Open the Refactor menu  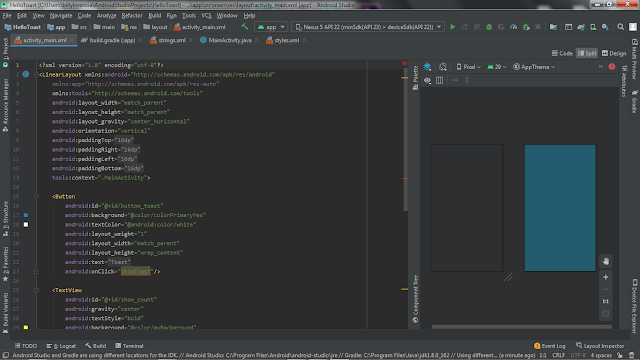(x=132, y=16)
